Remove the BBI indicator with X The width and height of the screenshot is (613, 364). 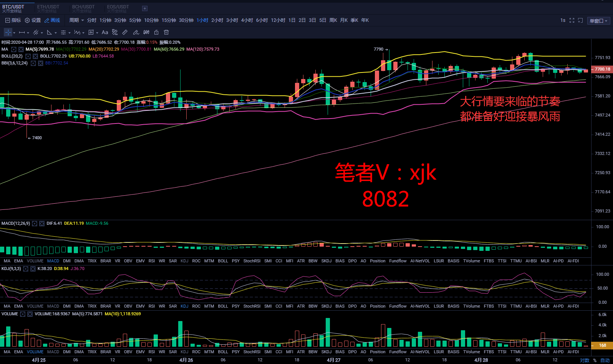(x=41, y=63)
